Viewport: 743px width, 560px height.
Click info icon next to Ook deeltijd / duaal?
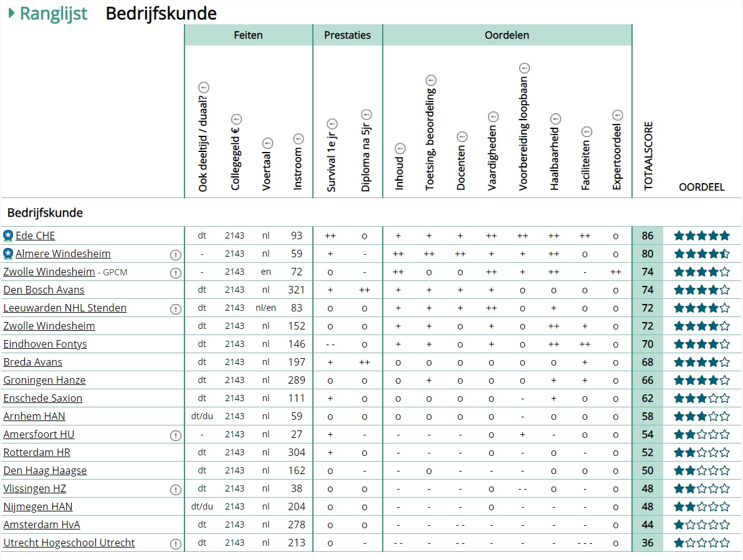204,88
